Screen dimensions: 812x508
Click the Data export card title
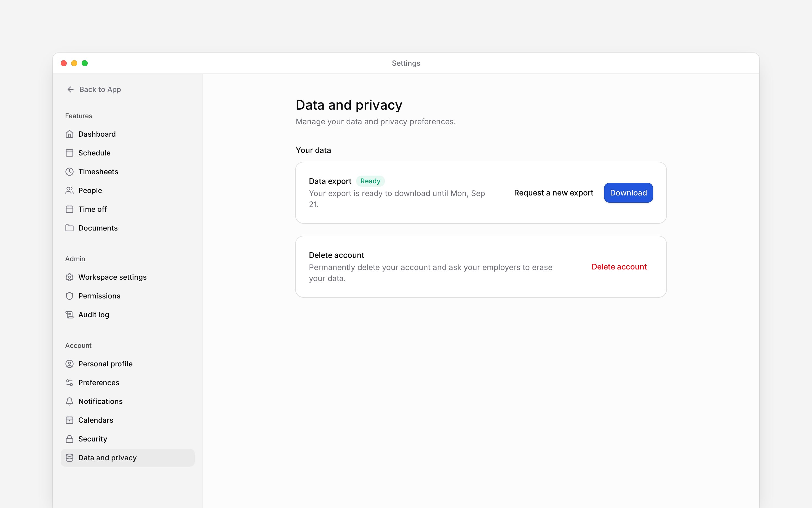(330, 181)
